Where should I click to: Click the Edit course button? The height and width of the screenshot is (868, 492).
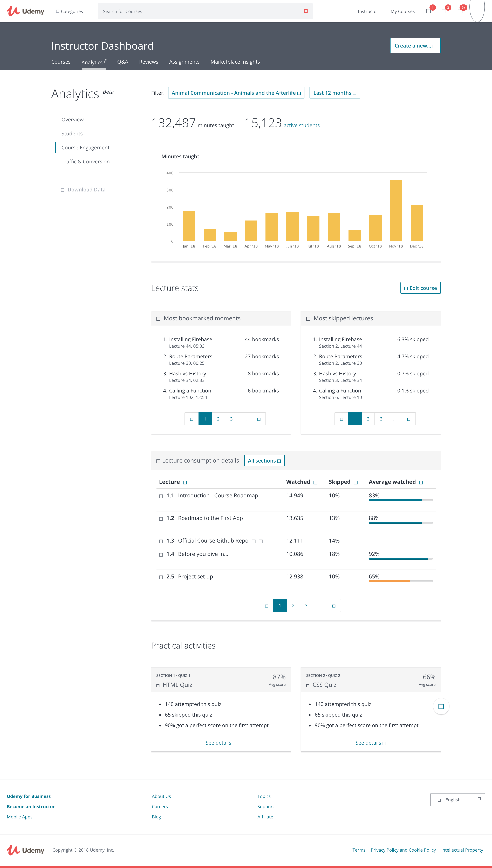(x=420, y=288)
